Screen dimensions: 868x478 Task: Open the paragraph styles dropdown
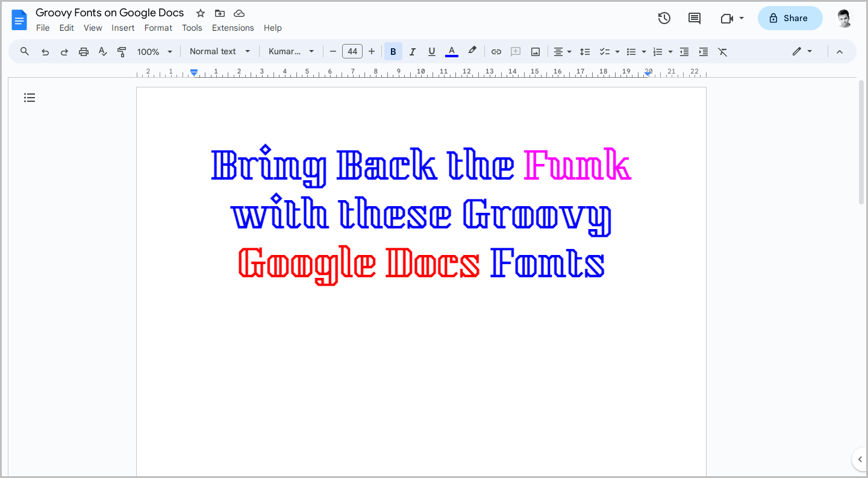pos(220,51)
